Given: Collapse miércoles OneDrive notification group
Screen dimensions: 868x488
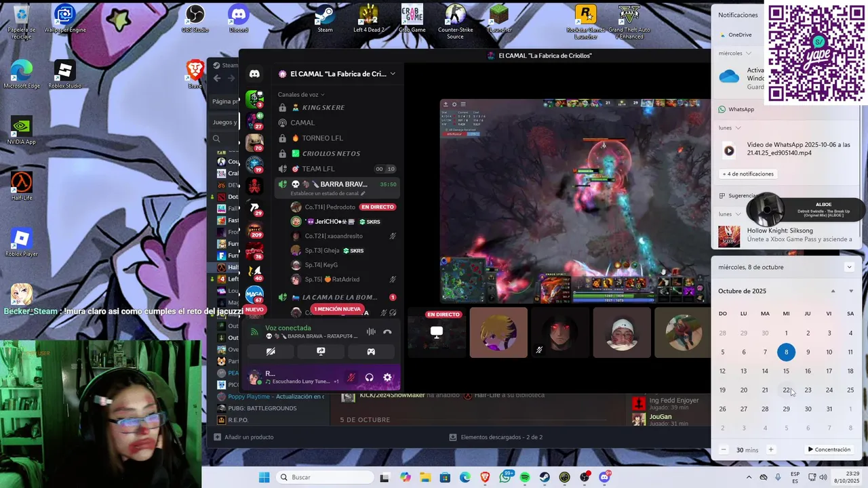Looking at the screenshot, I should click(x=749, y=53).
